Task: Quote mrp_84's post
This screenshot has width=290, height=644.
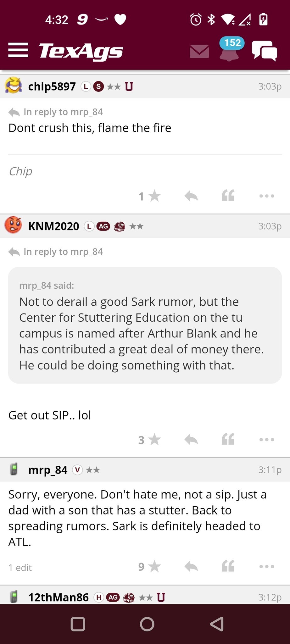Action: click(x=228, y=566)
